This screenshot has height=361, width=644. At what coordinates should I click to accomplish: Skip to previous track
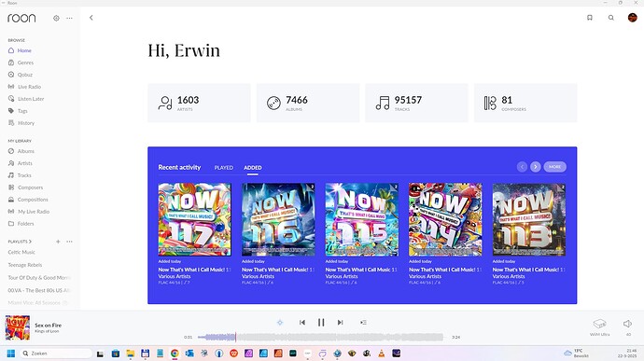(302, 323)
